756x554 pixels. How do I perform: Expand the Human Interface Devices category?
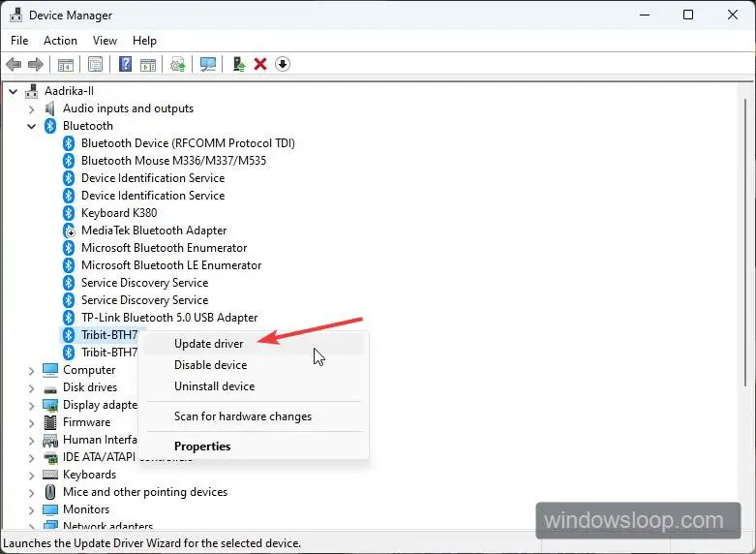click(31, 440)
